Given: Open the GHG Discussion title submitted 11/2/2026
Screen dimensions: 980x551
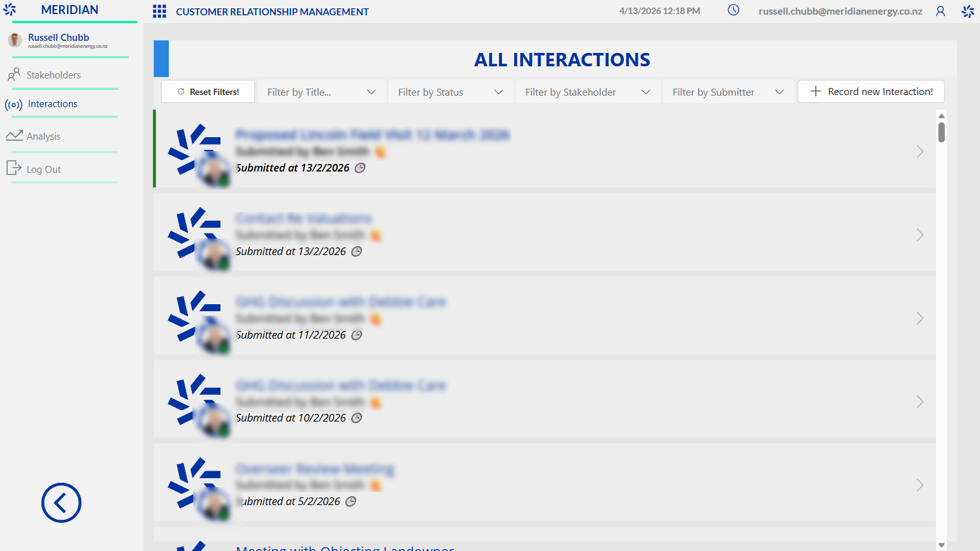Looking at the screenshot, I should [x=341, y=302].
